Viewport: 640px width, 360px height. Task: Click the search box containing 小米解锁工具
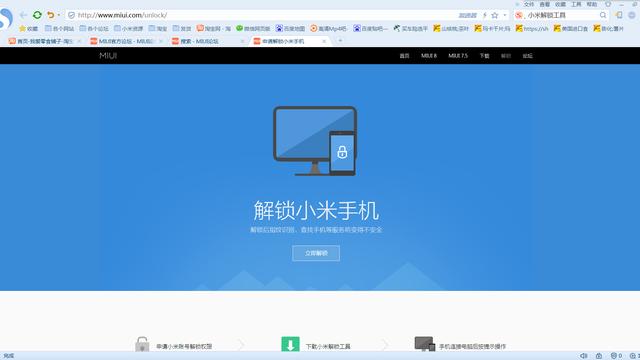click(x=562, y=15)
